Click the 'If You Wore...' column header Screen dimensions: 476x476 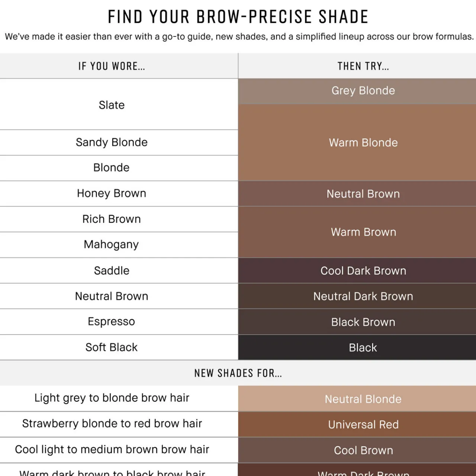tap(112, 66)
